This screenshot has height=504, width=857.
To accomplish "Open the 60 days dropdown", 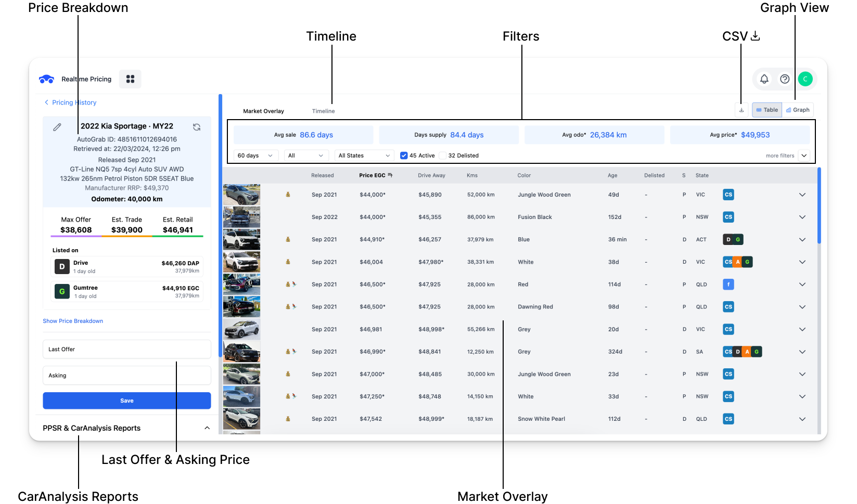I will coord(255,156).
